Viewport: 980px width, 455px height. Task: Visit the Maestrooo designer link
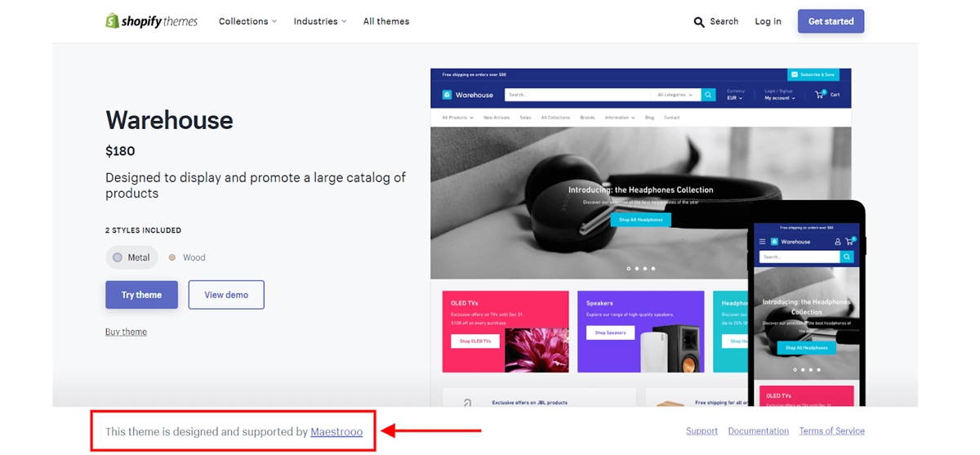coord(336,431)
